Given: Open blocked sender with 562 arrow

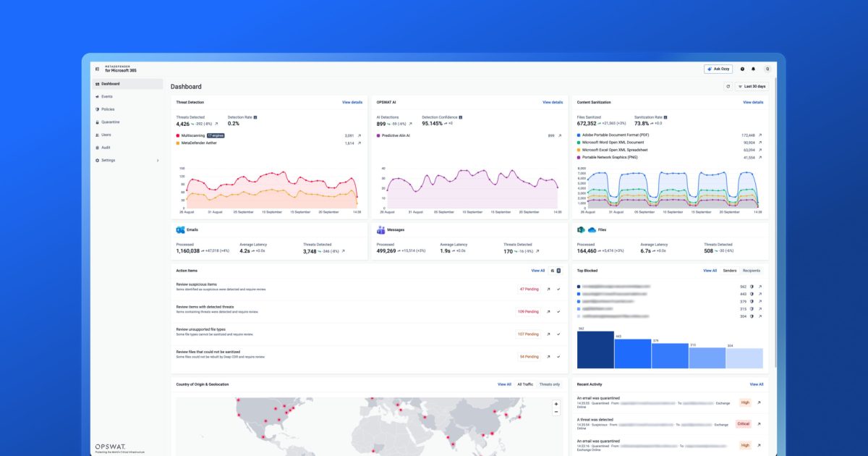Looking at the screenshot, I should pyautogui.click(x=760, y=287).
